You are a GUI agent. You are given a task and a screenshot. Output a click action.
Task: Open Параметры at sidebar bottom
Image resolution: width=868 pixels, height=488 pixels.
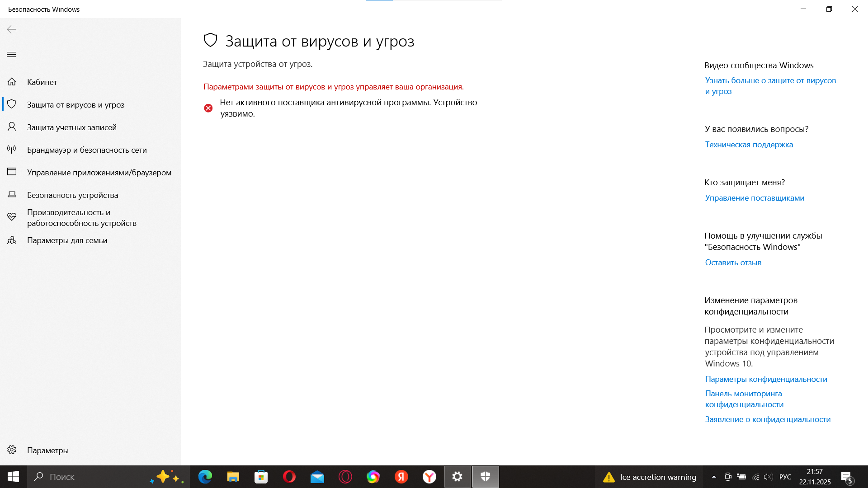tap(90, 450)
